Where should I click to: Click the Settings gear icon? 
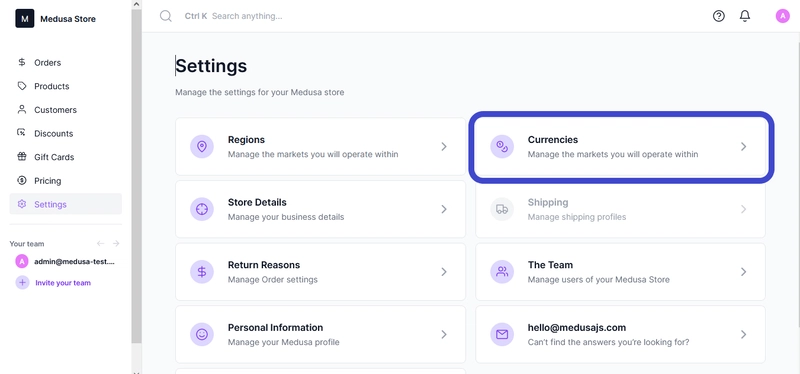tap(21, 204)
